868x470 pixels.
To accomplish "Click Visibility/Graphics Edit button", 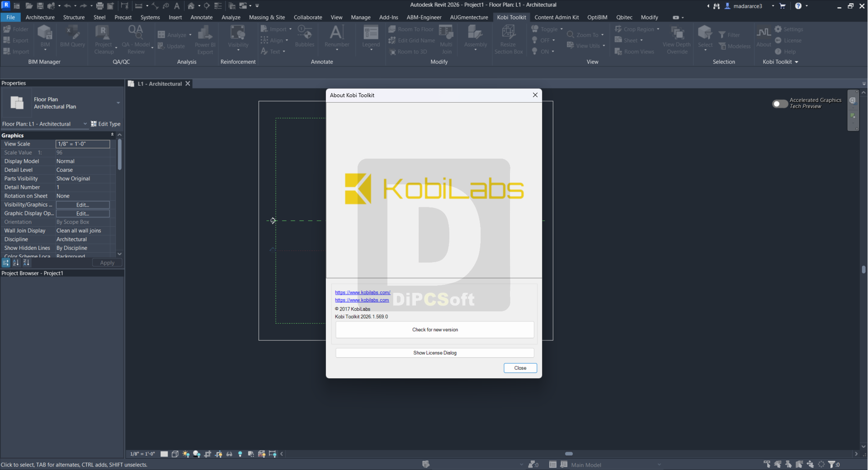I will [x=83, y=205].
